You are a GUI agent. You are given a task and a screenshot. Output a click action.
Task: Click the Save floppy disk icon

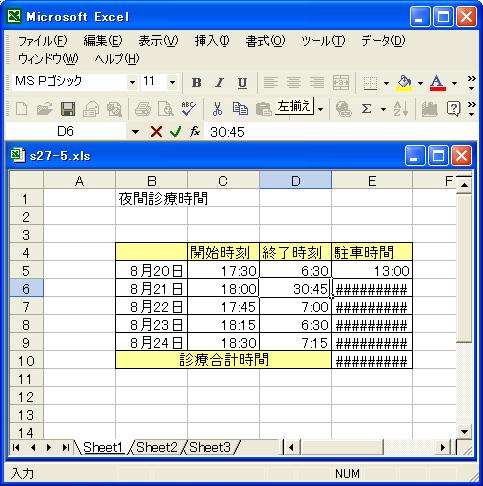click(x=68, y=109)
